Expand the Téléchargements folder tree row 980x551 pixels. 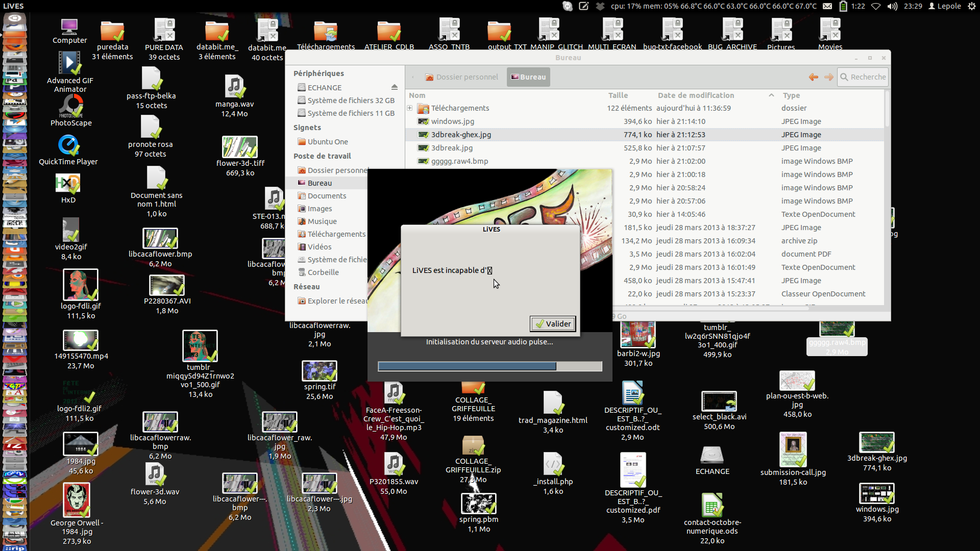[x=409, y=108]
